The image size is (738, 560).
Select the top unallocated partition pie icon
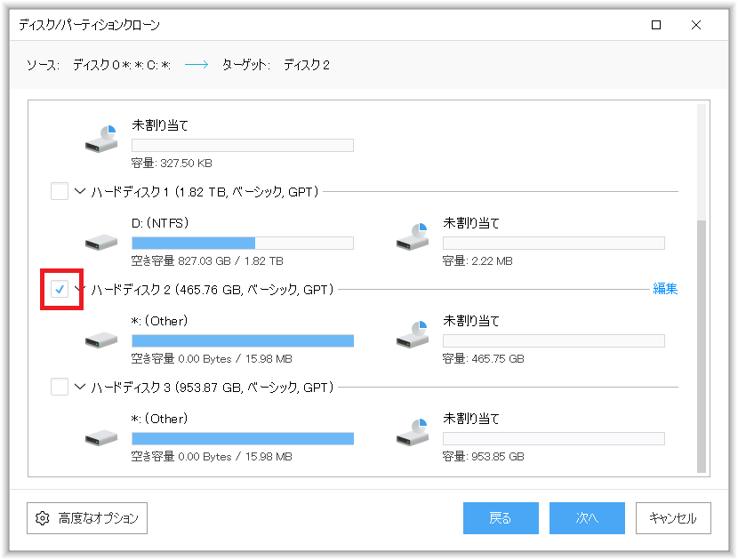coord(101,139)
